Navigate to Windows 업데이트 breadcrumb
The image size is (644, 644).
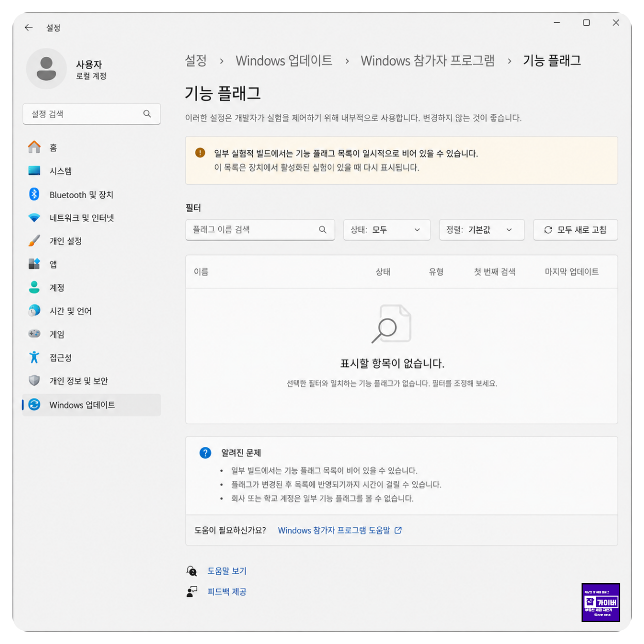[x=284, y=60]
